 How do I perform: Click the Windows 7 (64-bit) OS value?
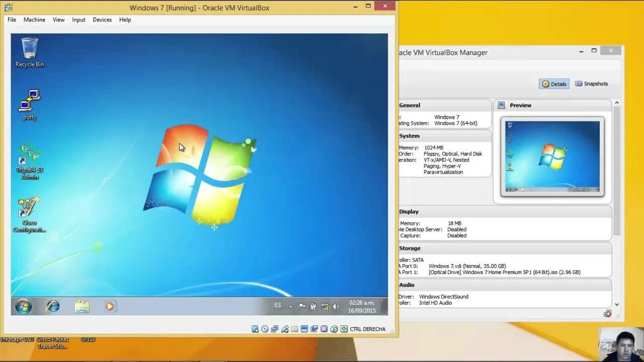click(456, 123)
